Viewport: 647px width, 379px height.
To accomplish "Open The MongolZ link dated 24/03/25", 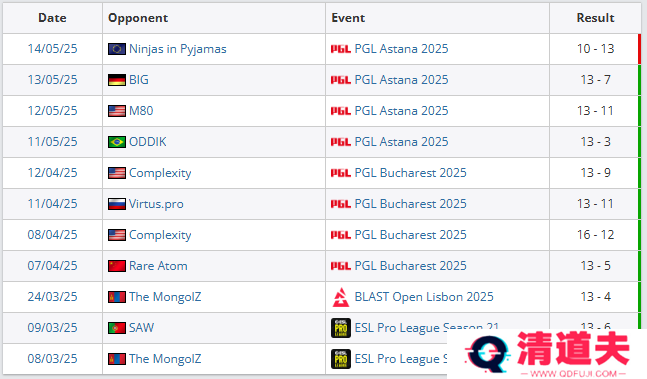I will click(x=165, y=297).
